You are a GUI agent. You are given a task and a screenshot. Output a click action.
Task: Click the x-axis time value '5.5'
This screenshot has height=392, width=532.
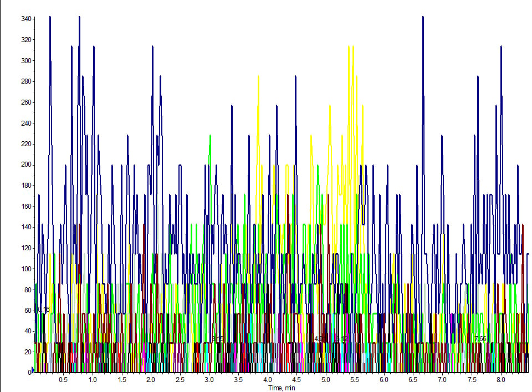pos(355,379)
